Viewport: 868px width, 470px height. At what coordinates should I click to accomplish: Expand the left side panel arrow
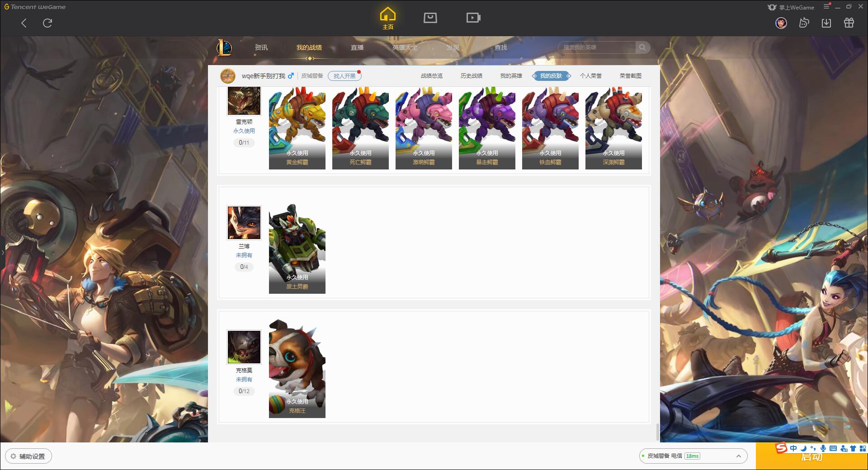point(2,253)
